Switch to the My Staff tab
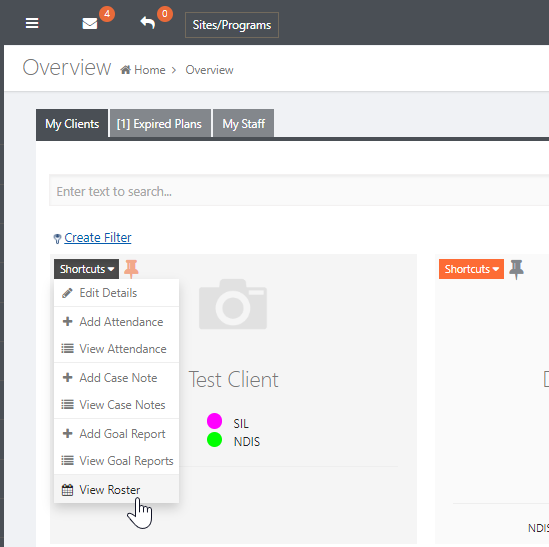 (x=244, y=124)
